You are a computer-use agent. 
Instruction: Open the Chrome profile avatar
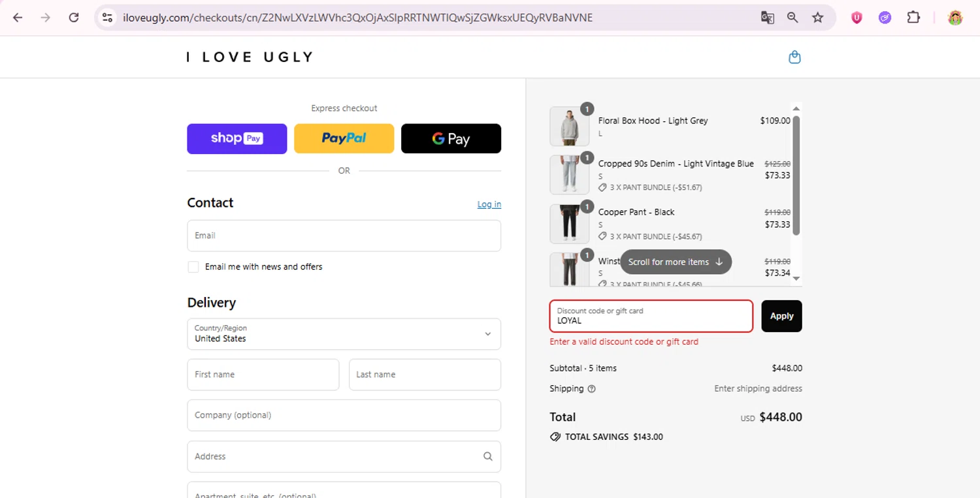[955, 18]
